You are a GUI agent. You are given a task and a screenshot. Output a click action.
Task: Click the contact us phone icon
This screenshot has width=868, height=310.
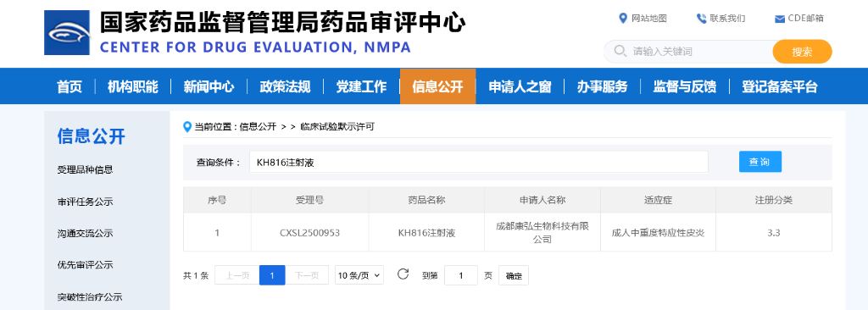click(701, 19)
